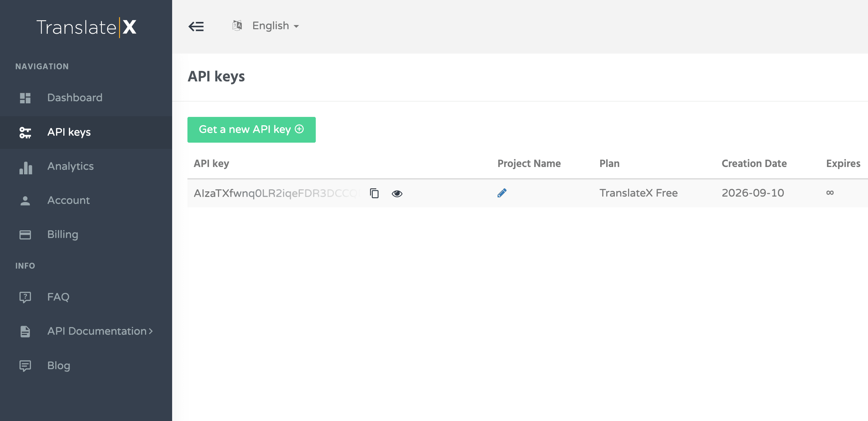Collapse the sidebar with the arrow-menu icon
The image size is (868, 421).
[x=196, y=26]
